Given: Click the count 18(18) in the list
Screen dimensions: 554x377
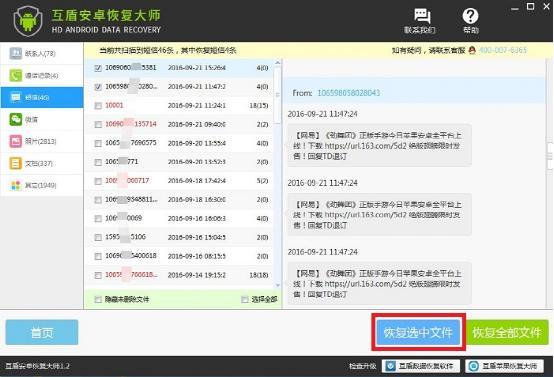Looking at the screenshot, I should [x=259, y=275].
